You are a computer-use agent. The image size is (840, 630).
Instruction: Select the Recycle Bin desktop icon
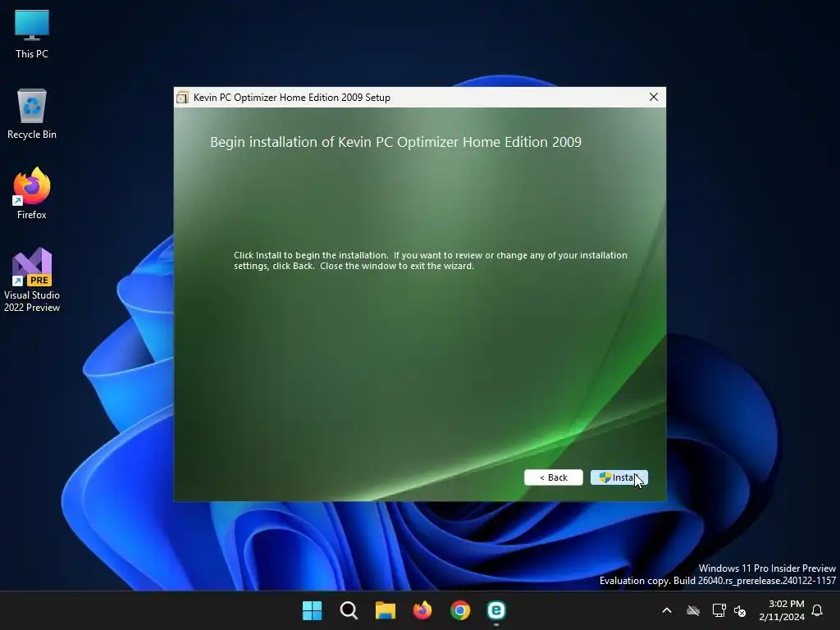pyautogui.click(x=32, y=114)
